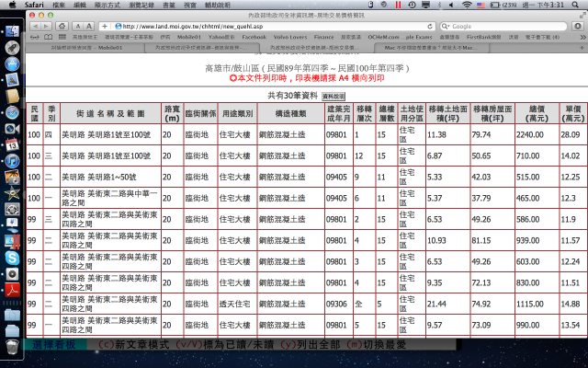Add bookmark with the plus button
The image size is (588, 368).
105,27
